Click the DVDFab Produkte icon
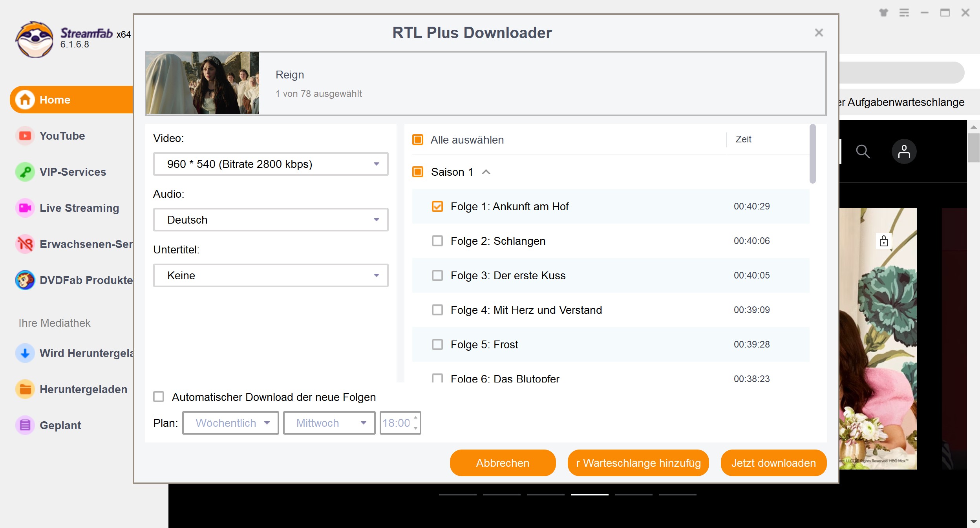 click(25, 280)
